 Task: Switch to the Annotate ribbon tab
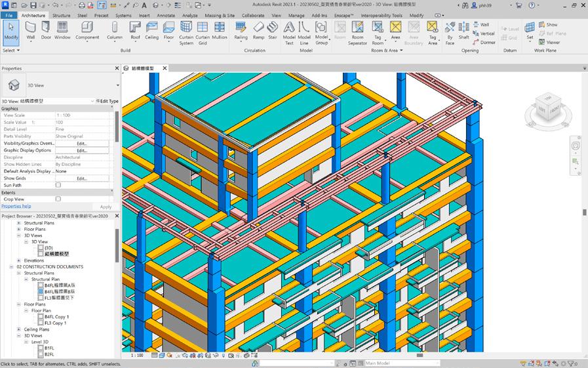pyautogui.click(x=166, y=15)
